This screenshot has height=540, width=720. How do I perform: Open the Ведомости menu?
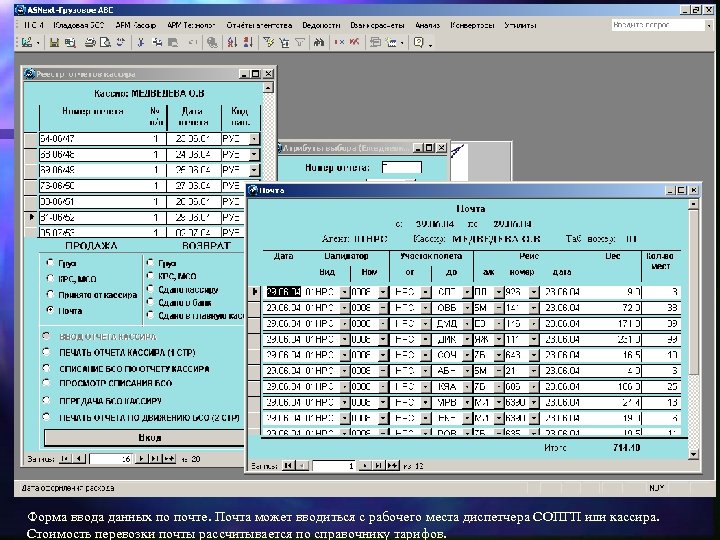pyautogui.click(x=321, y=25)
